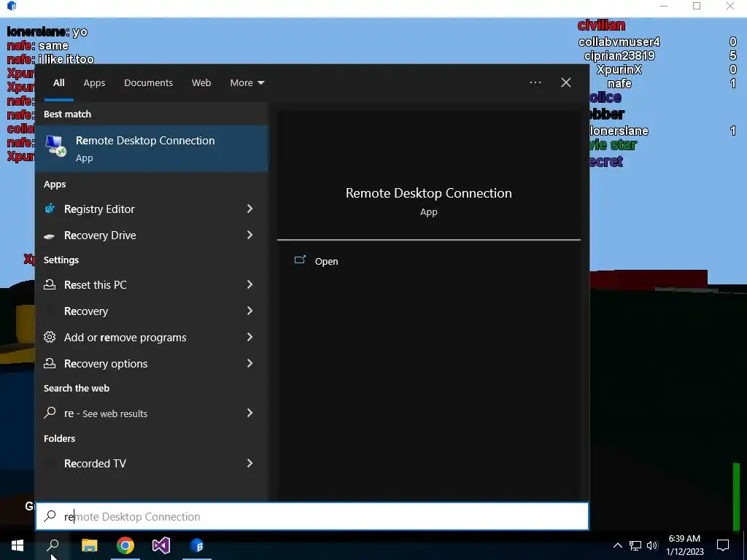Select the Reset this PC setting
Viewport: 747px width, 560px height.
[152, 285]
